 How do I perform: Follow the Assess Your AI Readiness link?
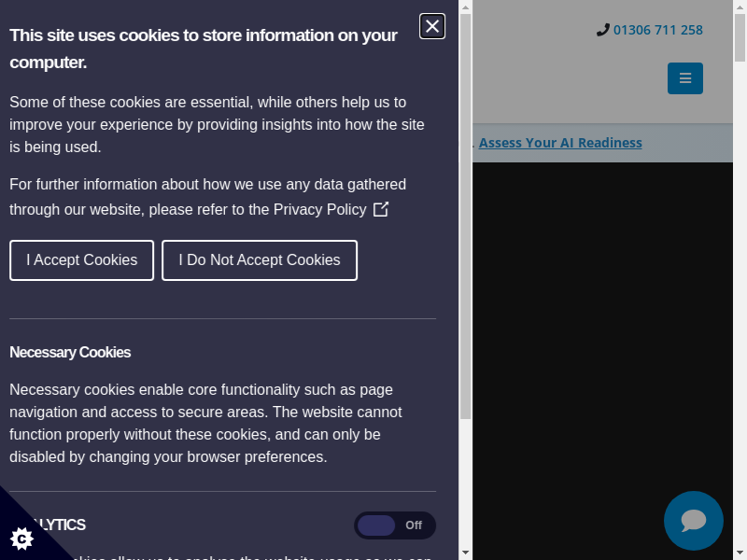(x=560, y=143)
